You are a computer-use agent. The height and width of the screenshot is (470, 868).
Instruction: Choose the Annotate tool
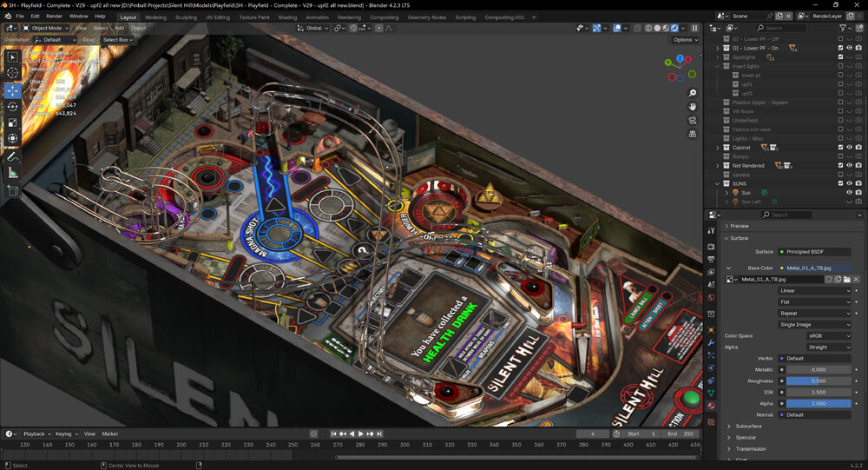coord(13,157)
